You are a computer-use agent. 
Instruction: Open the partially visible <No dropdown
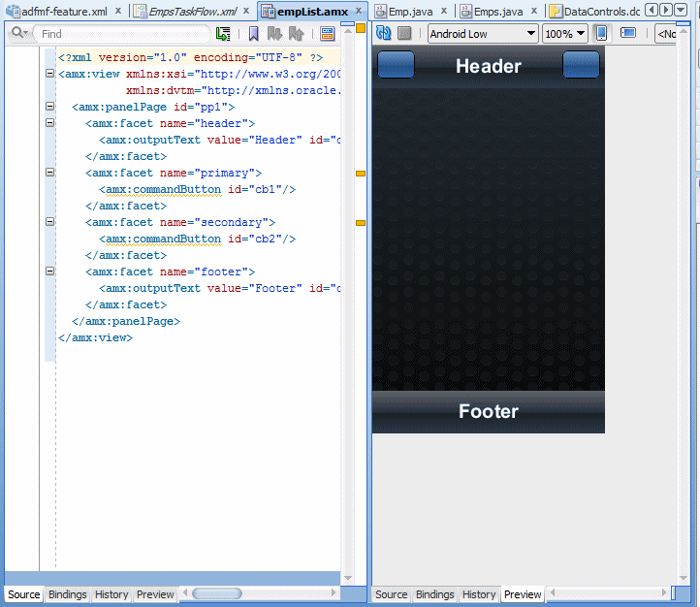[666, 34]
